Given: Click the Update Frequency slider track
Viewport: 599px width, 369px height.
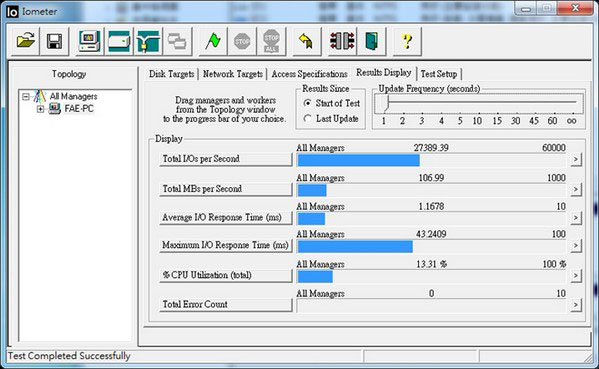Looking at the screenshot, I should pos(479,103).
